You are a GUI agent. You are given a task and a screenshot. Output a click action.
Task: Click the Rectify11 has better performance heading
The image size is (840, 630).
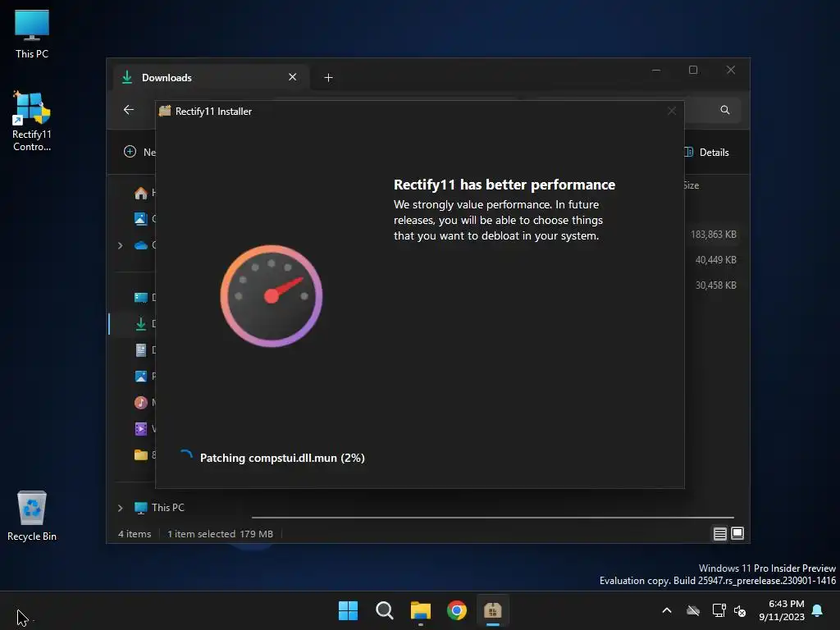pos(504,185)
